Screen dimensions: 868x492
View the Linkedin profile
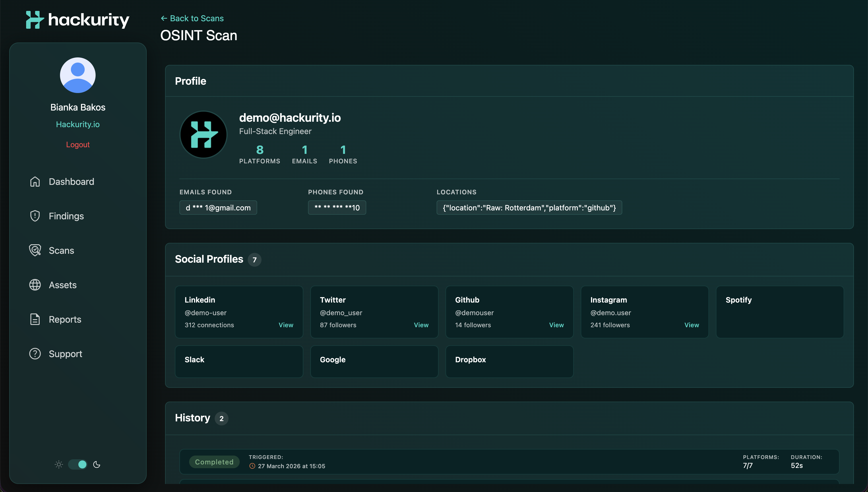pyautogui.click(x=286, y=325)
